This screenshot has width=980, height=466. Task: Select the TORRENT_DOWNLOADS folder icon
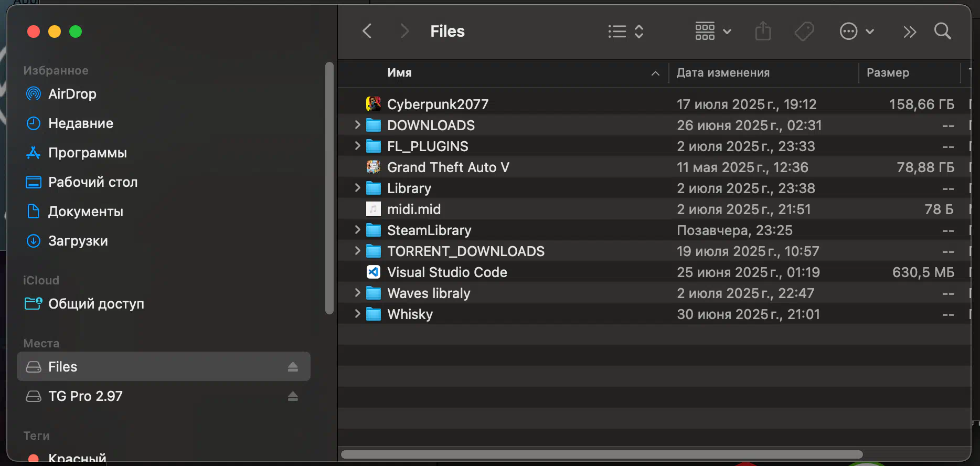click(x=374, y=251)
